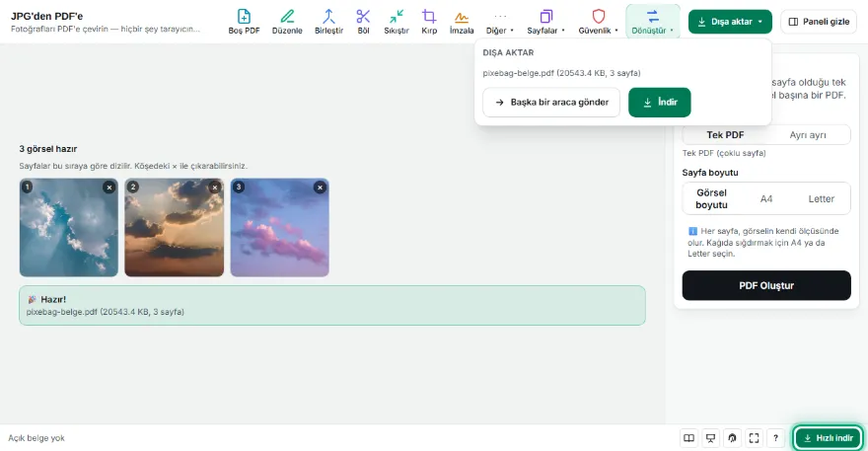The height and width of the screenshot is (451, 868).
Task: Open the Sıkıştır compress tool
Action: point(397,22)
